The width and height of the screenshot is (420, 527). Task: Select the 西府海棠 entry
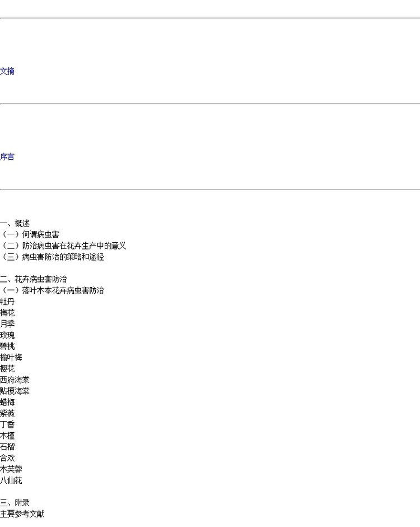[x=15, y=380]
